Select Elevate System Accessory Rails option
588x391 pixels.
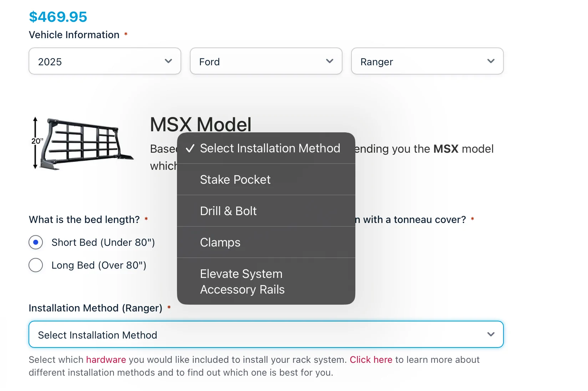tap(266, 281)
